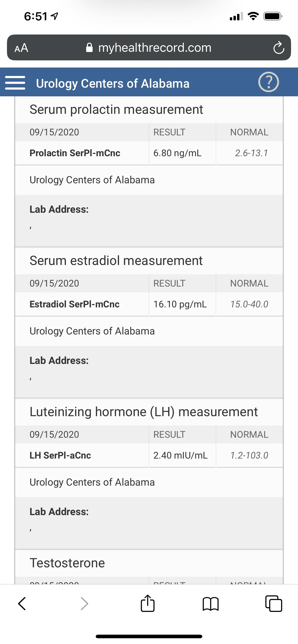Viewport: 298px width, 644px height.
Task: Tap the 16.10 pg/mL estradiol result value
Action: tap(180, 304)
